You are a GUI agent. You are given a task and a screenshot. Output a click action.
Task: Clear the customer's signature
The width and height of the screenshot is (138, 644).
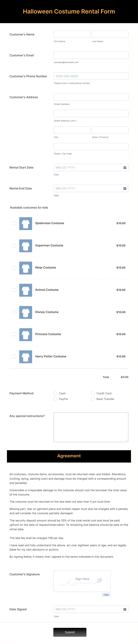tap(106, 594)
